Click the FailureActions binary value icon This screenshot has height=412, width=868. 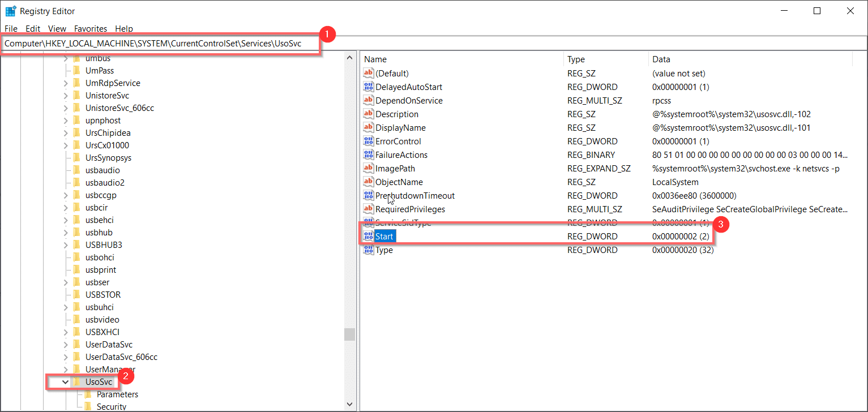click(369, 155)
